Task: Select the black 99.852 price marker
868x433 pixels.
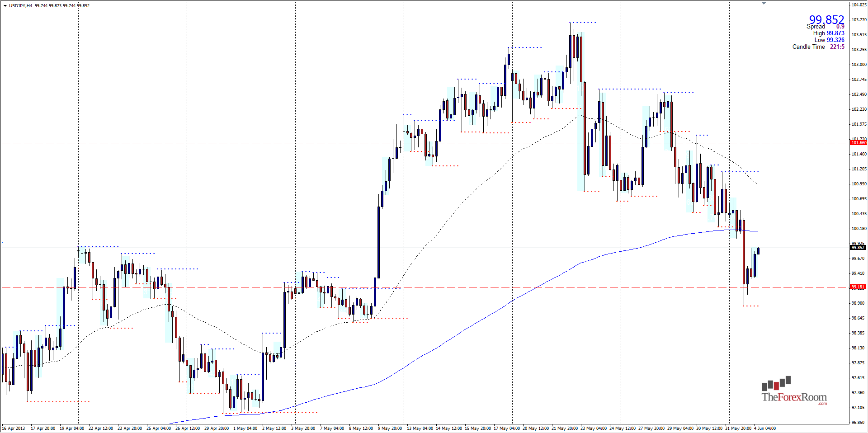Action: pyautogui.click(x=858, y=247)
